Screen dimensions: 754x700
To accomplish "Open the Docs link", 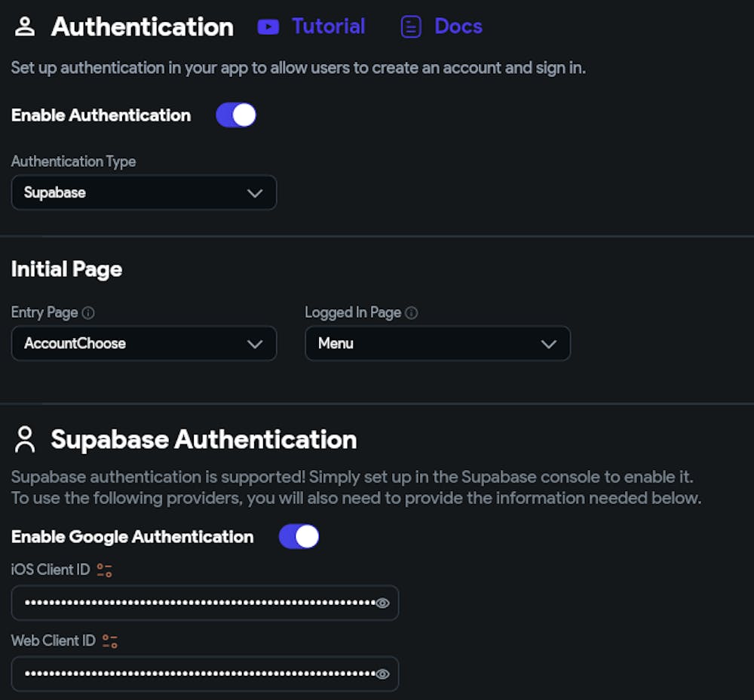I will coord(458,27).
